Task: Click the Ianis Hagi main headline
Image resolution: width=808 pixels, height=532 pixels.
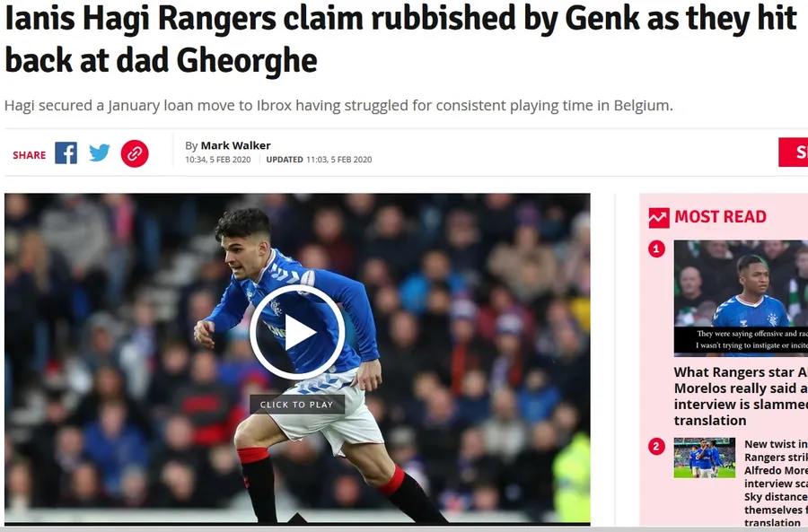Action: coord(401,39)
